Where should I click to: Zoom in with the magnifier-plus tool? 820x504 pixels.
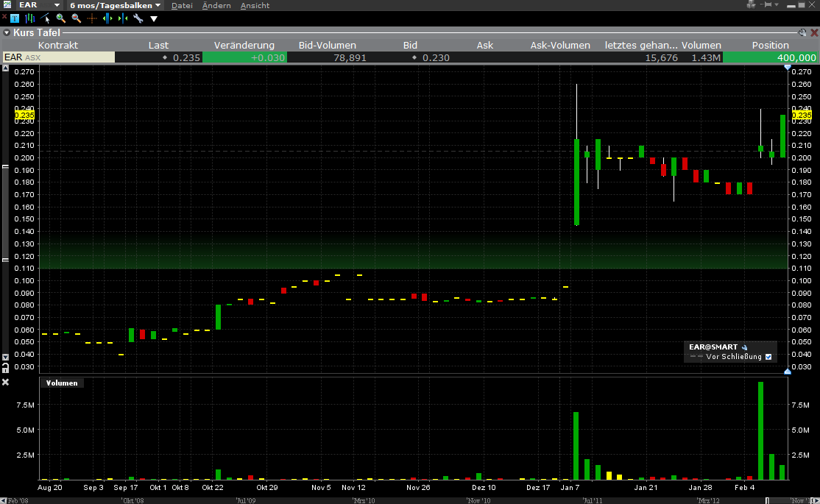coord(60,18)
